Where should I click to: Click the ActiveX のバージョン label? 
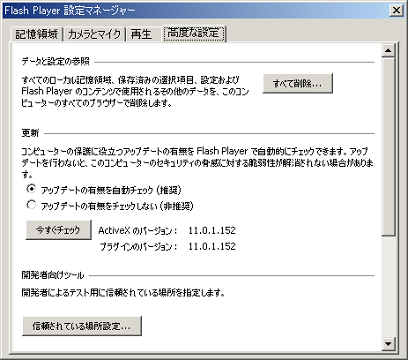138,231
